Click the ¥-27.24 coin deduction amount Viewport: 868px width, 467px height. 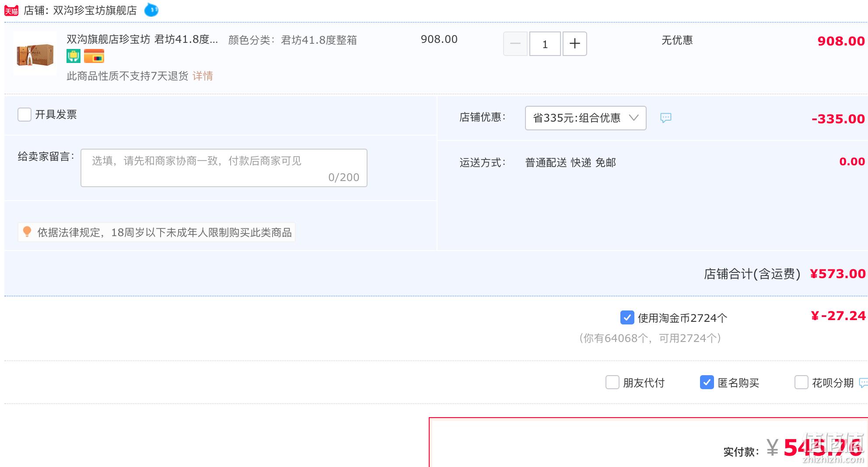click(838, 316)
